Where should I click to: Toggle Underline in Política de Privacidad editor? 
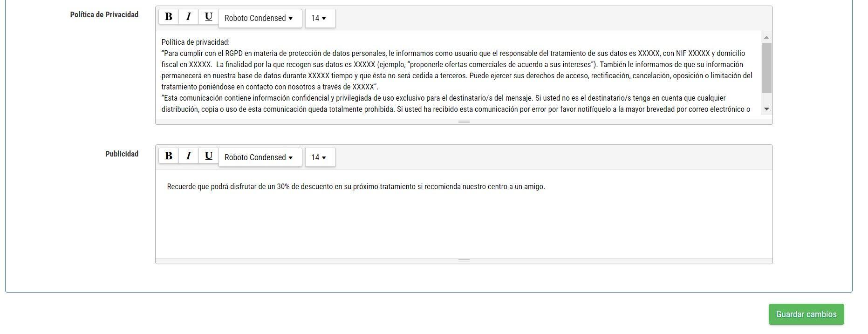(x=209, y=17)
